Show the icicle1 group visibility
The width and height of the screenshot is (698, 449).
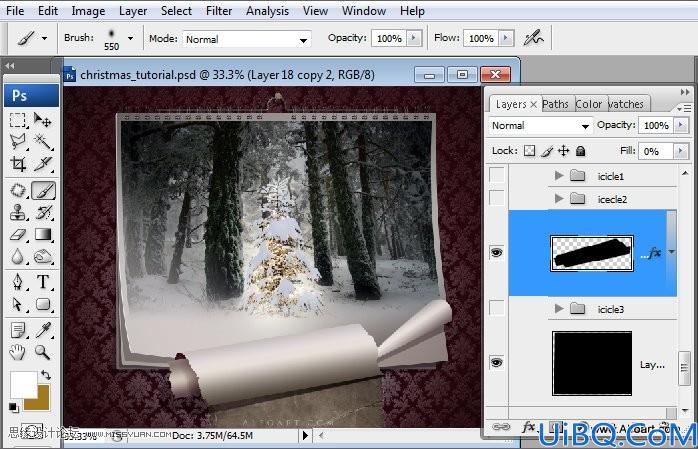(497, 175)
